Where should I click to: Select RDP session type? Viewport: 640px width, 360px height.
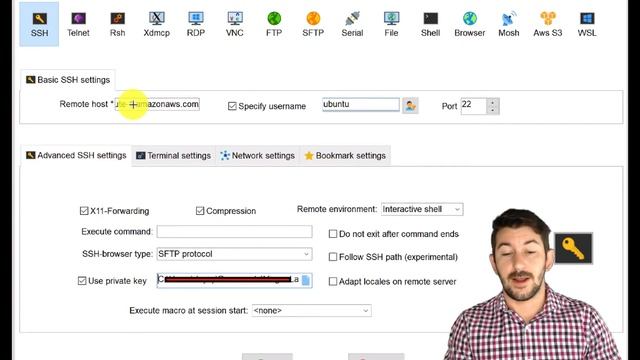196,24
